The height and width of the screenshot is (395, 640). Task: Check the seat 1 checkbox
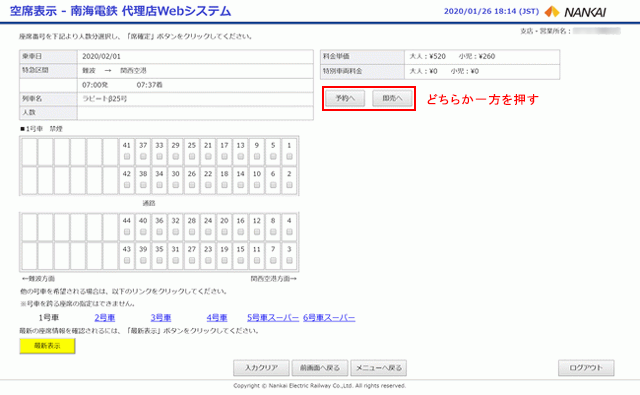pos(289,157)
